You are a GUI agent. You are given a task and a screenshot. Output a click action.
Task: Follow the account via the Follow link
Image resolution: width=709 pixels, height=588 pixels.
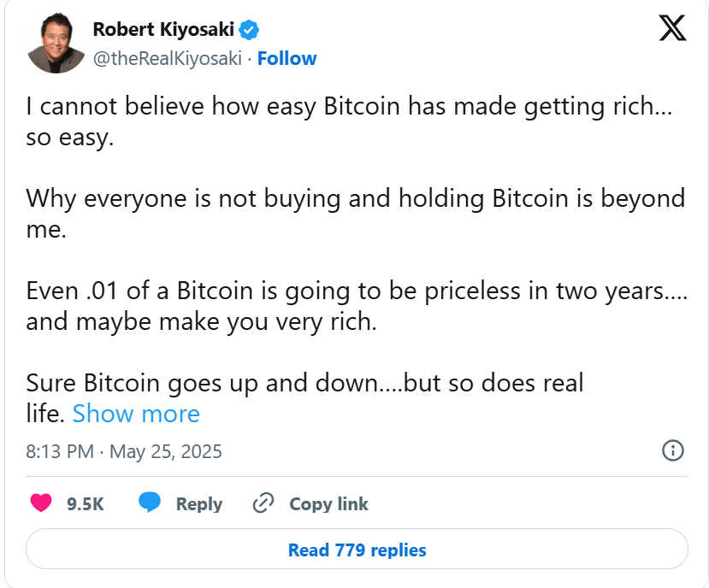287,58
